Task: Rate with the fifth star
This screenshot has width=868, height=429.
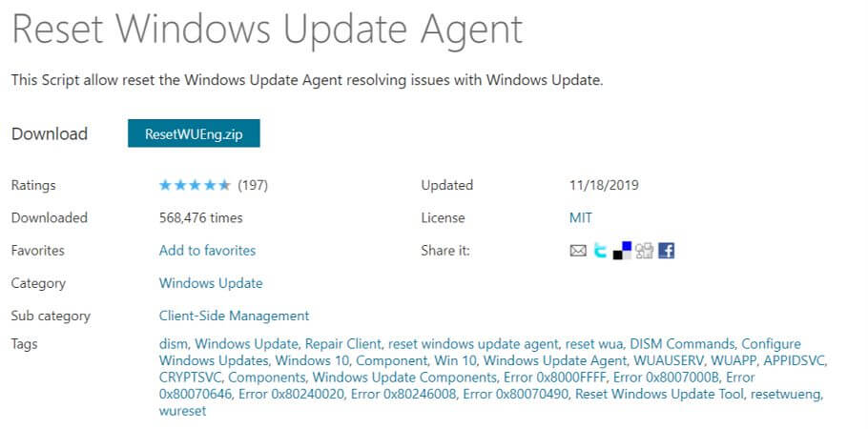Action: coord(223,185)
